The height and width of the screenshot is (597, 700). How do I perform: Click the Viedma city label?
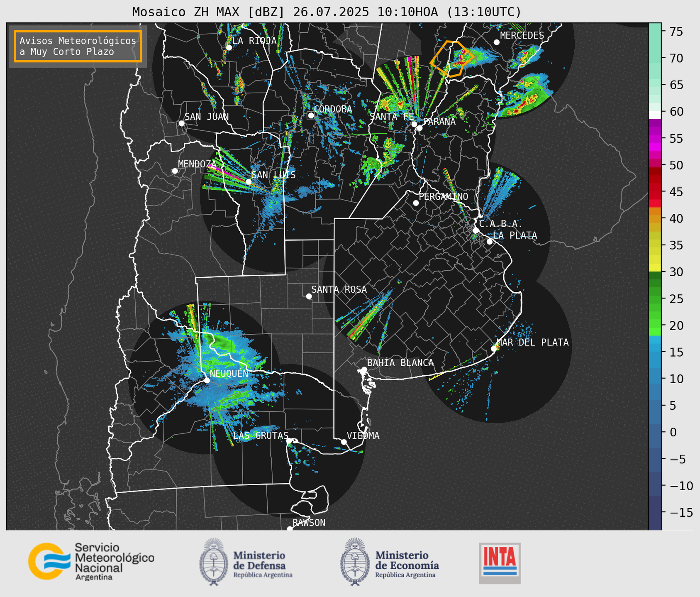pyautogui.click(x=363, y=436)
